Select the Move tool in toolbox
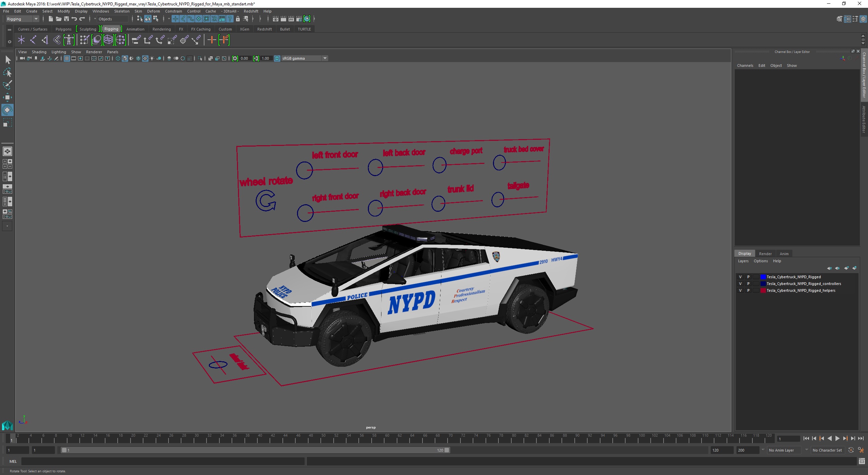This screenshot has height=475, width=868. pos(7,97)
